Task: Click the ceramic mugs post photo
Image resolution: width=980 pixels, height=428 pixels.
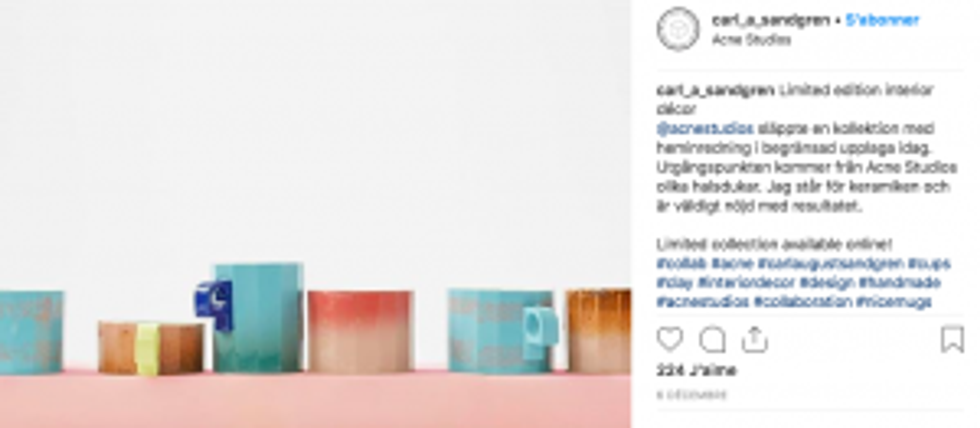Action: (315, 214)
